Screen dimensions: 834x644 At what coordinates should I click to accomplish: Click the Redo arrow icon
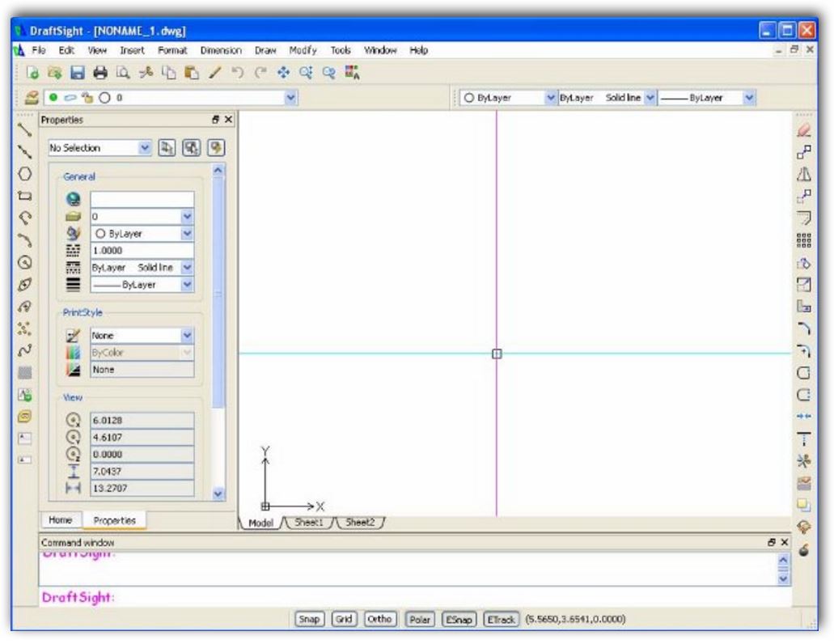(260, 73)
